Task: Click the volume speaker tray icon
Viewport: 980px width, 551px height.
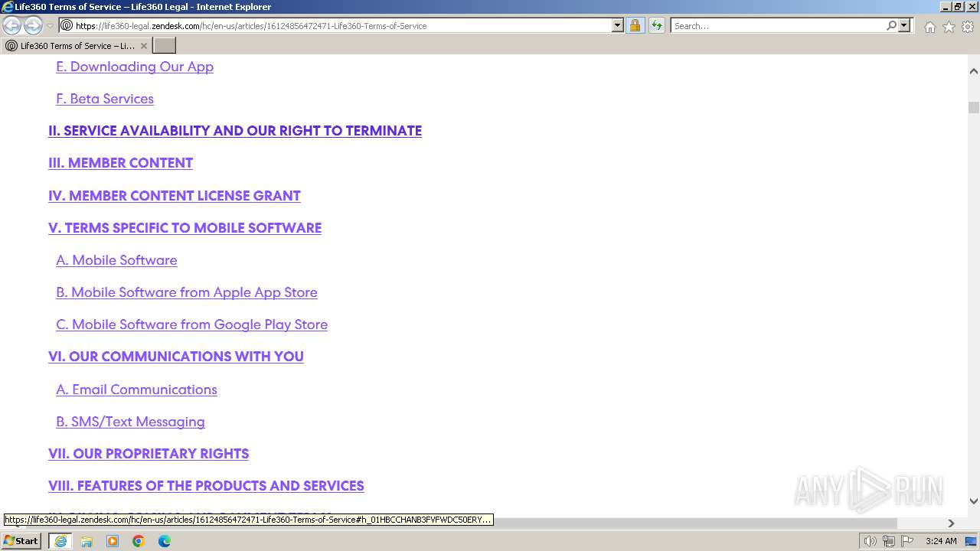Action: click(870, 541)
